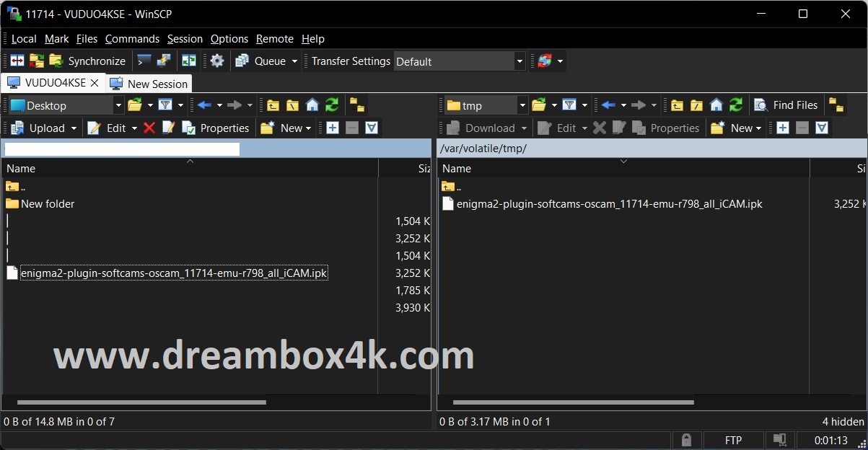Screen dimensions: 868x450
Task: Go to local home directory icon
Action: point(312,105)
